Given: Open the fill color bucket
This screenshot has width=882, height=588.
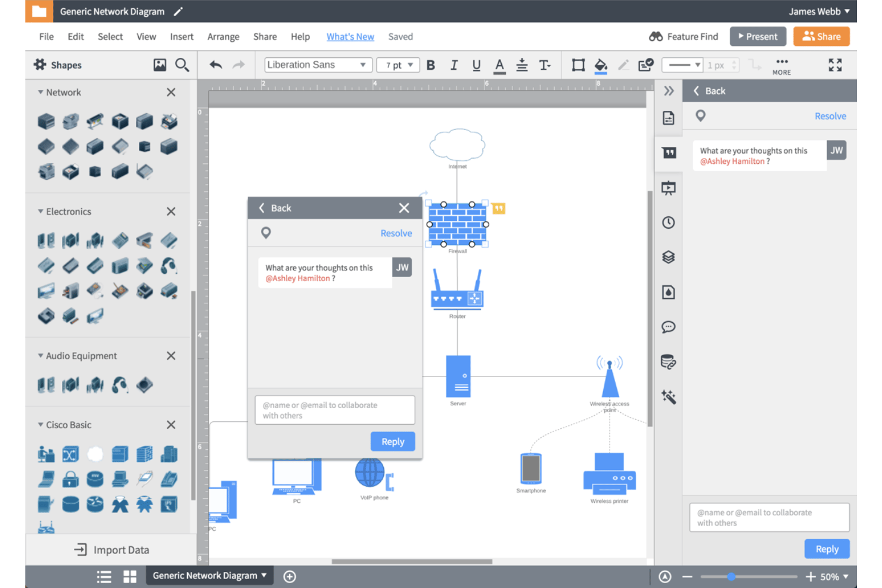Looking at the screenshot, I should (601, 66).
